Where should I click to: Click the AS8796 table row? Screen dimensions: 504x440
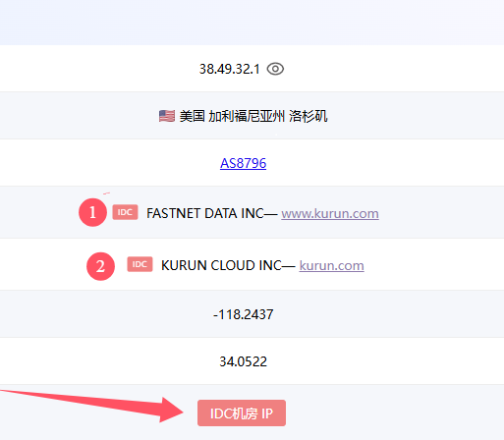[x=252, y=163]
